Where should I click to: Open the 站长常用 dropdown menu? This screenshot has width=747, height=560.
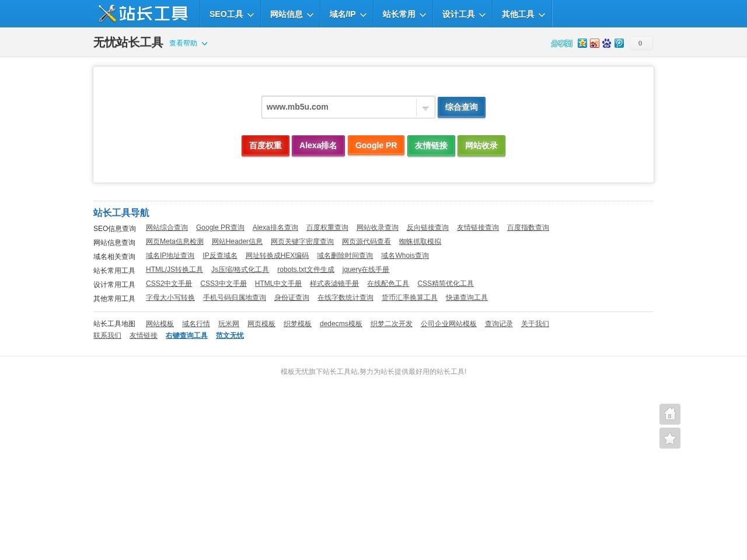403,14
